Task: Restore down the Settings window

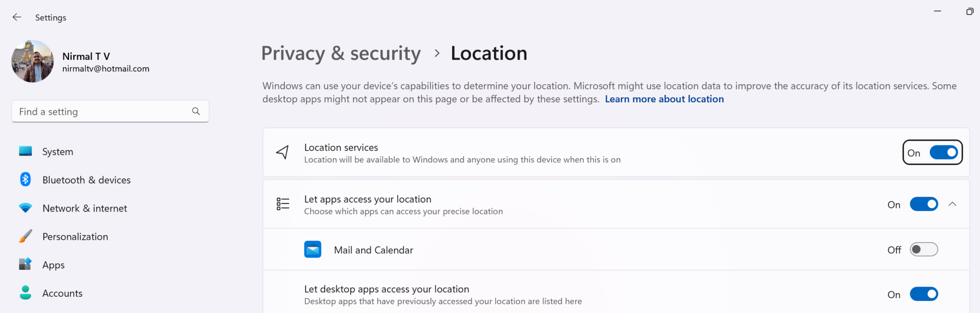Action: (969, 11)
